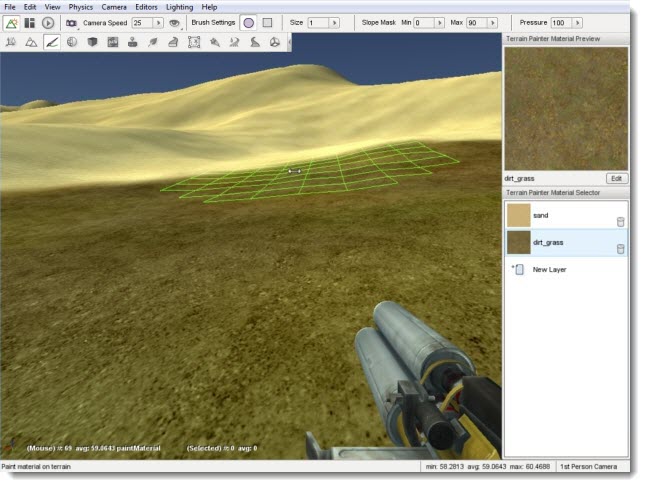The width and height of the screenshot is (645, 487).
Task: Open the View menu
Action: point(52,7)
